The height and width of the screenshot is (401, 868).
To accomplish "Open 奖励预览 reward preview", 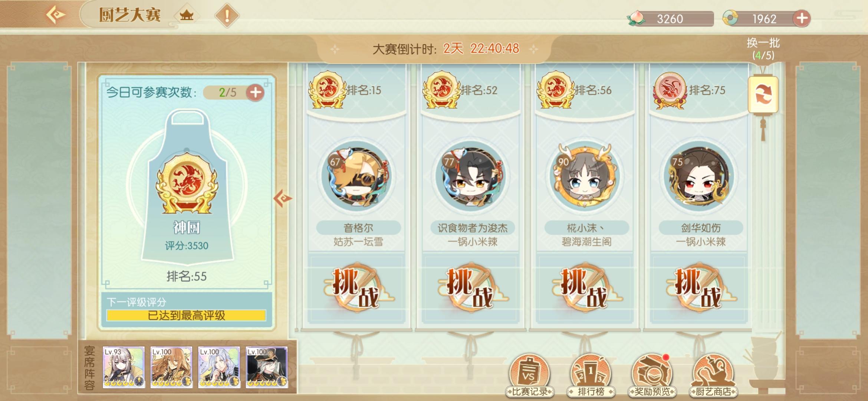I will 652,376.
